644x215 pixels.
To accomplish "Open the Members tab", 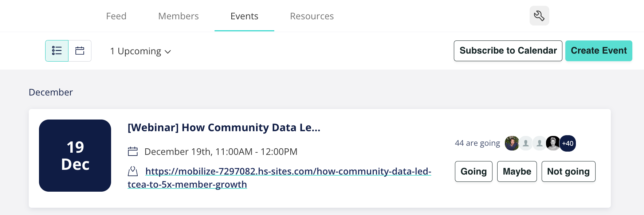I will pyautogui.click(x=178, y=16).
